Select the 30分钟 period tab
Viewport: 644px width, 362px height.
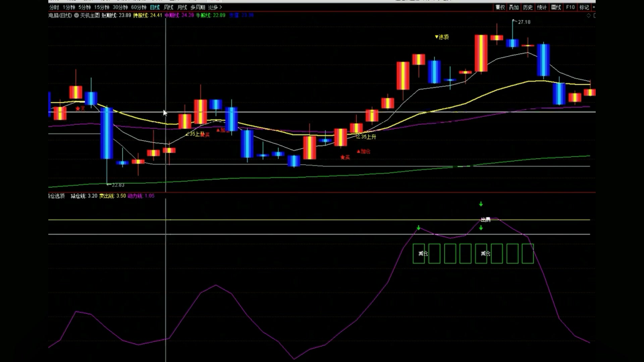(x=120, y=7)
